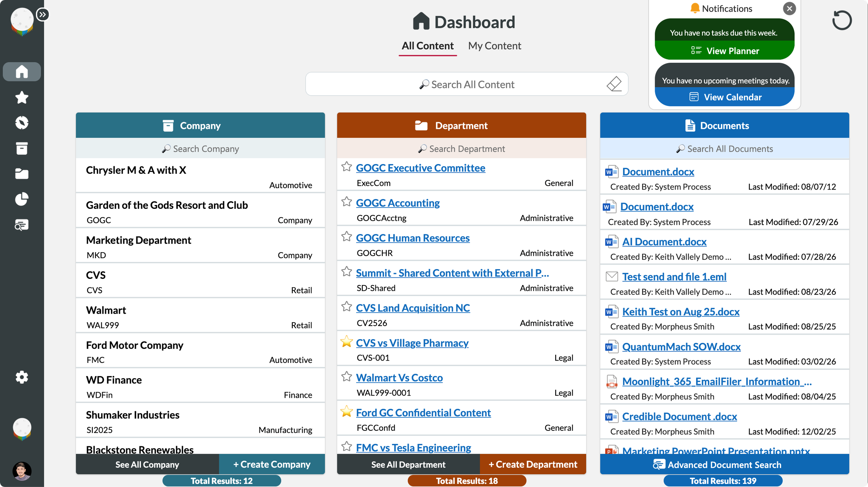Switch to the My Content tab

click(494, 46)
